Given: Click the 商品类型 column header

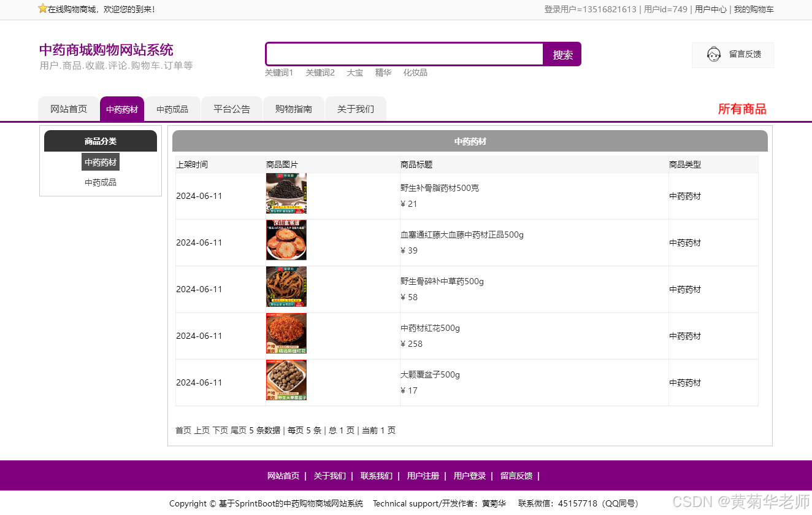Looking at the screenshot, I should [685, 165].
